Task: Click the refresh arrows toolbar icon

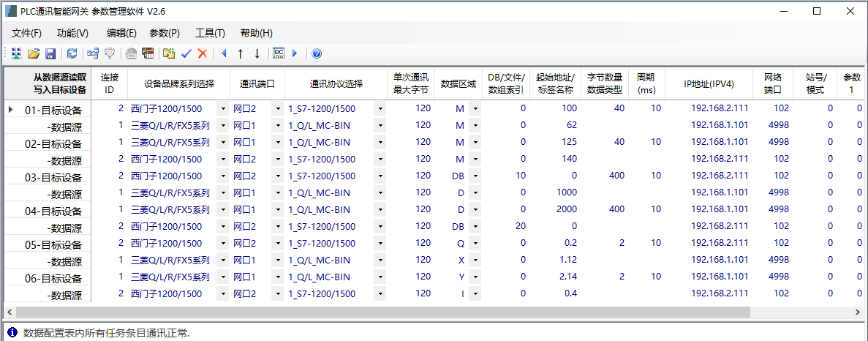Action: [72, 53]
